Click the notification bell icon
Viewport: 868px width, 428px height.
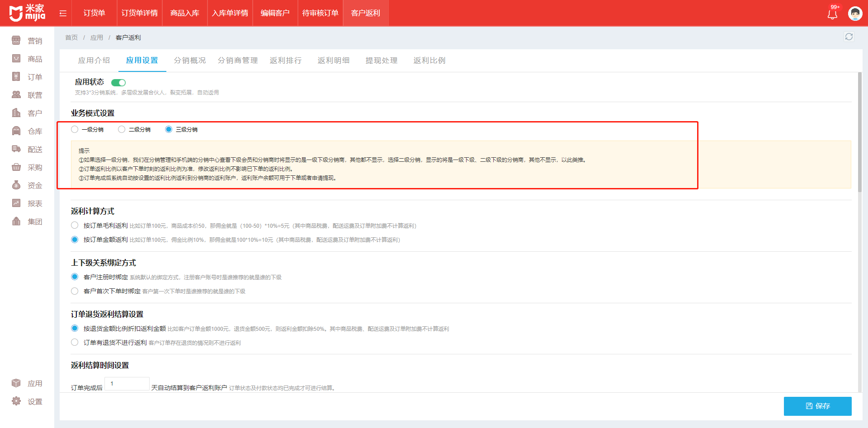pos(832,14)
